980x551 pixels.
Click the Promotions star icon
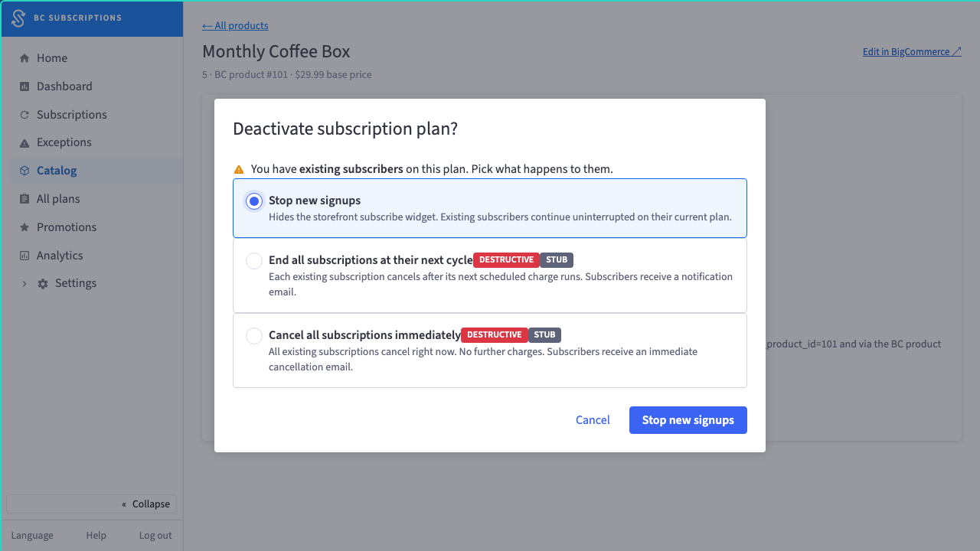click(x=24, y=227)
